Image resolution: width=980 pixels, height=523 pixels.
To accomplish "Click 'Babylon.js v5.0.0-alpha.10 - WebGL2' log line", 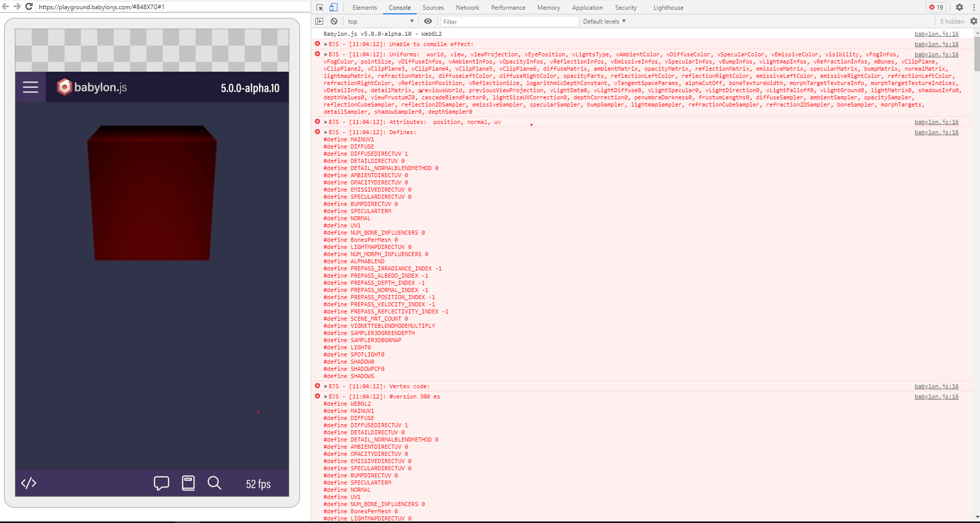I will pos(382,34).
